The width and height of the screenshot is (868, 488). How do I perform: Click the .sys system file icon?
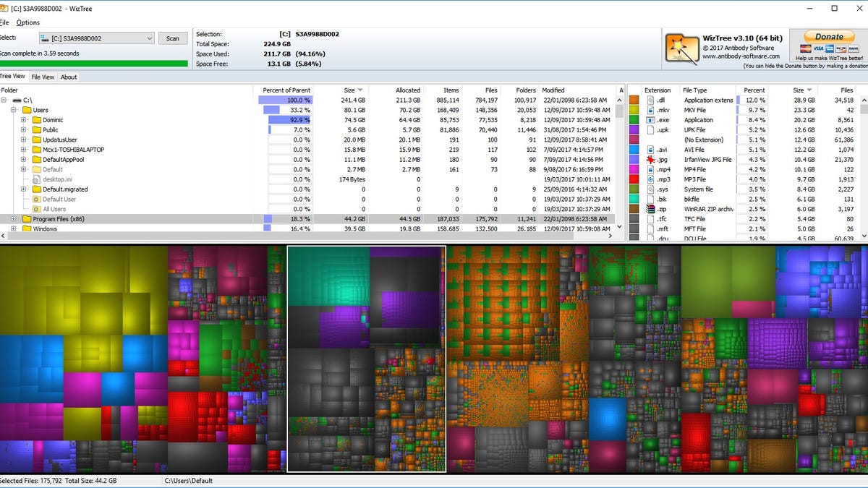coord(652,189)
